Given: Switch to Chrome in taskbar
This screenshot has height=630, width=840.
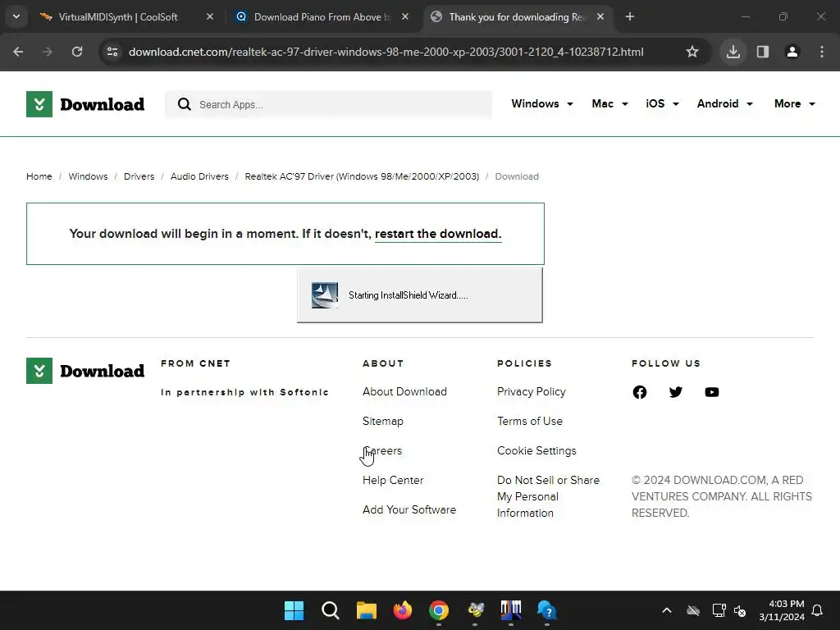Looking at the screenshot, I should pyautogui.click(x=439, y=610).
